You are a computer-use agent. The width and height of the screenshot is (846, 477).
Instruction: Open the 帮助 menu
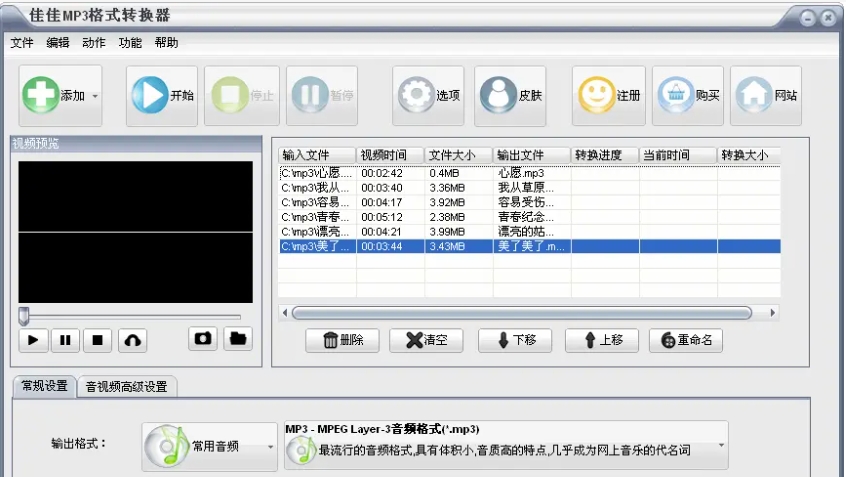click(166, 43)
